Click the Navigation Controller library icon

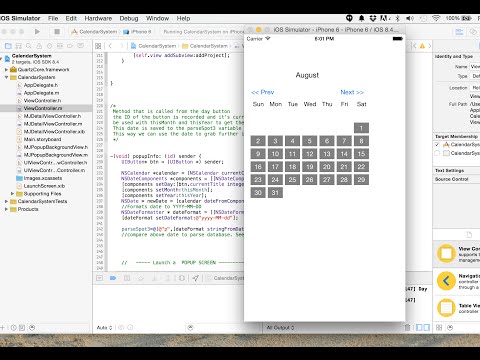click(446, 281)
